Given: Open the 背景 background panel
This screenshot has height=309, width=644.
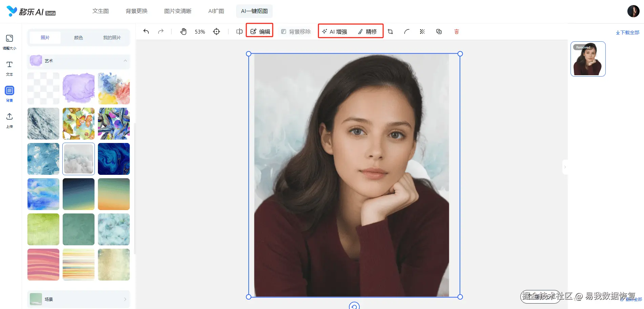Looking at the screenshot, I should pos(9,94).
